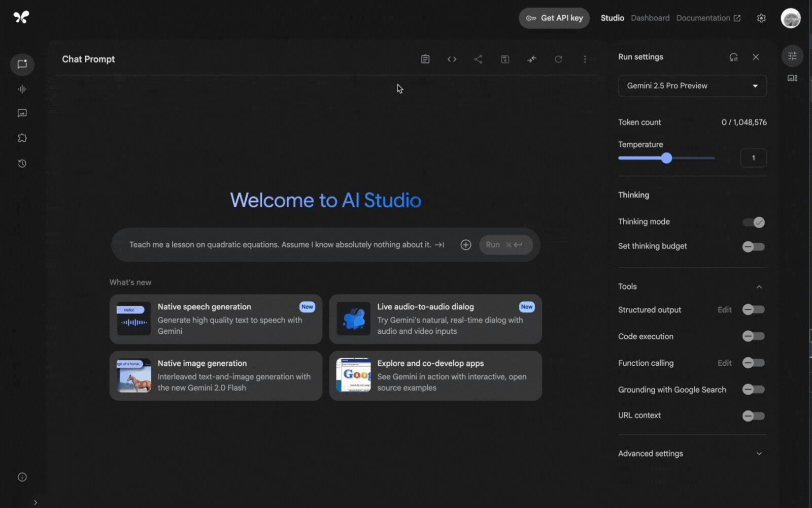The width and height of the screenshot is (812, 508).
Task: Open the three-dot more options menu
Action: click(x=585, y=59)
